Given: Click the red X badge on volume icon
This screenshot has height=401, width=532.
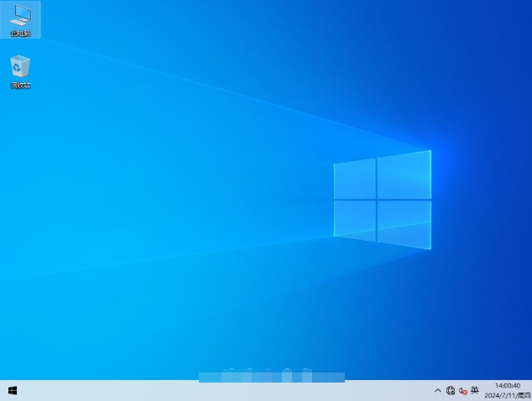Looking at the screenshot, I should (x=464, y=393).
